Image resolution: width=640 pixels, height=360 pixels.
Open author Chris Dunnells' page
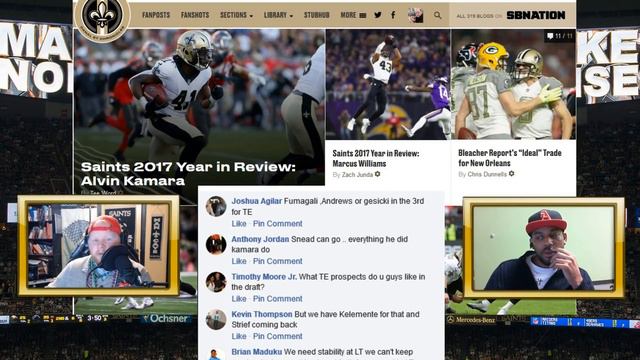click(487, 174)
